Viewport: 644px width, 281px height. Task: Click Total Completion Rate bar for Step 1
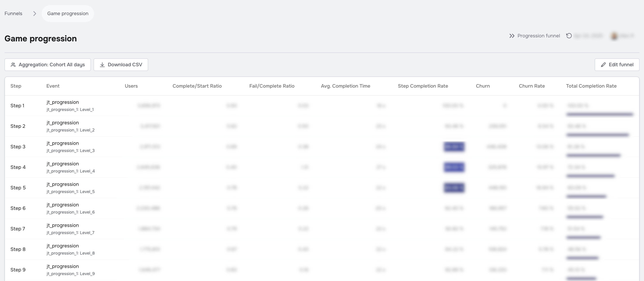tap(600, 114)
